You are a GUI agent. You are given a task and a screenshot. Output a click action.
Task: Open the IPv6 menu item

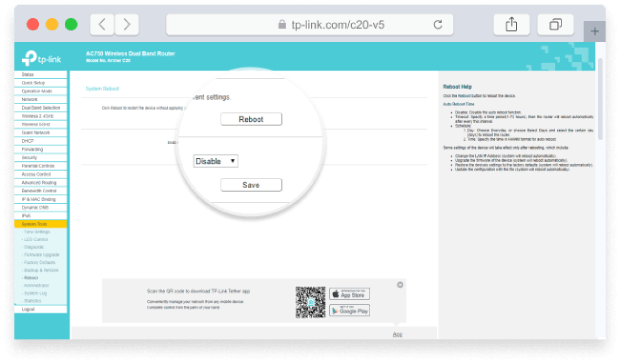pyautogui.click(x=41, y=216)
